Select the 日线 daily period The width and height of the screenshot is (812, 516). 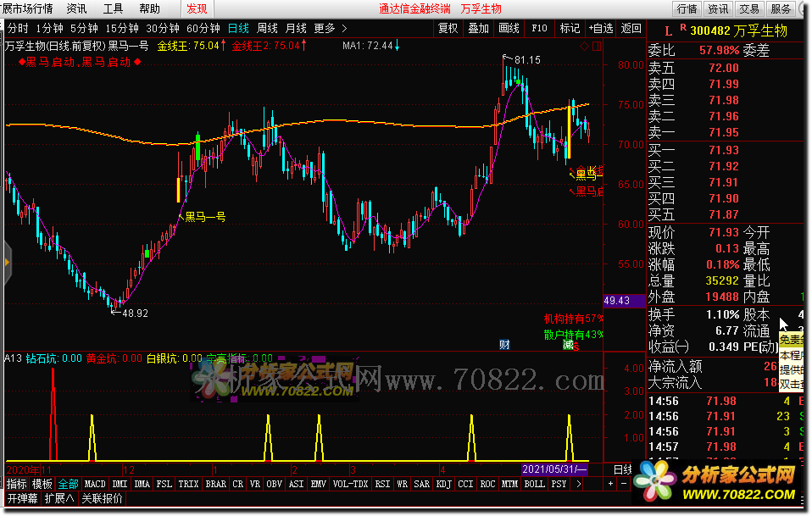pos(238,29)
